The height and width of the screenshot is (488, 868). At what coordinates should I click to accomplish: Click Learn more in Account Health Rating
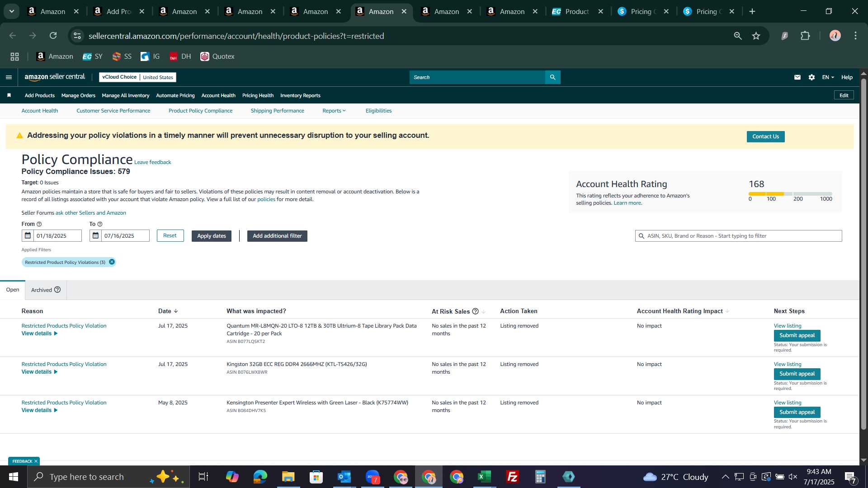click(627, 203)
